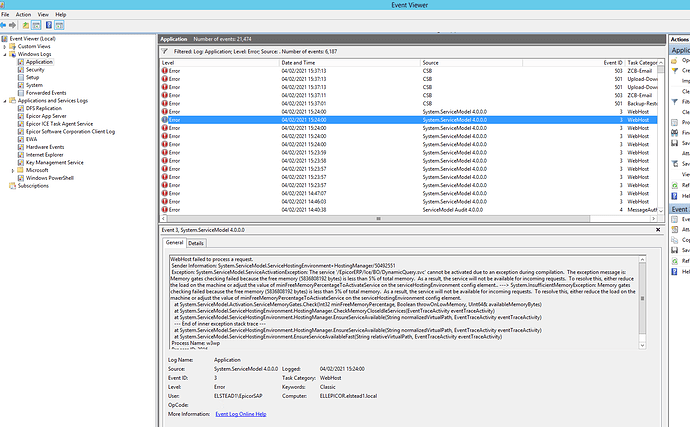
Task: Select the General tab
Action: point(174,243)
